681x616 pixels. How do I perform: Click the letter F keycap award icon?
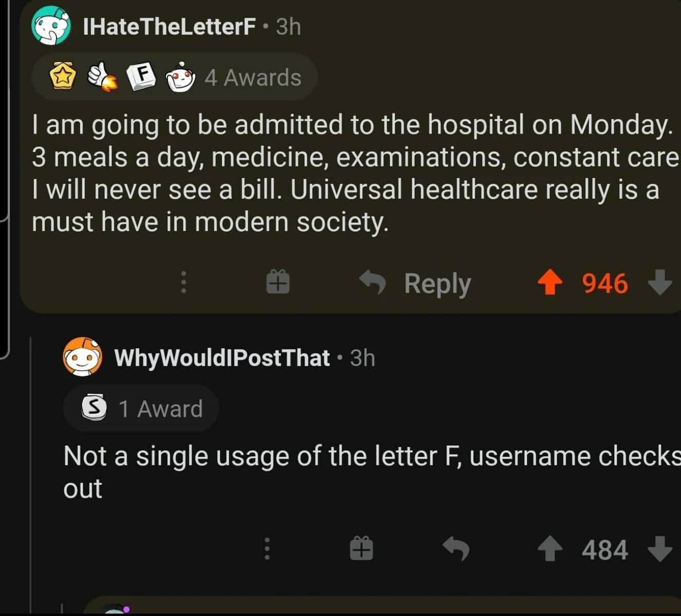tap(140, 76)
